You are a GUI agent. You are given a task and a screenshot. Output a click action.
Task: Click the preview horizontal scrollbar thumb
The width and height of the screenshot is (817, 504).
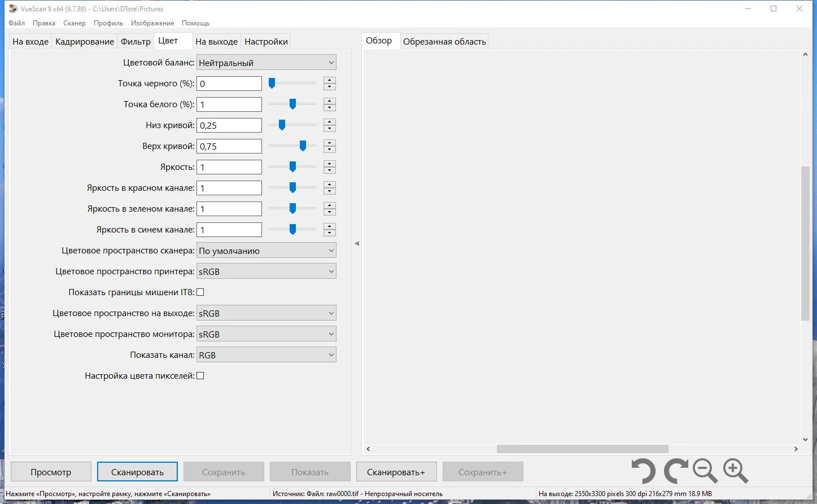pos(582,449)
